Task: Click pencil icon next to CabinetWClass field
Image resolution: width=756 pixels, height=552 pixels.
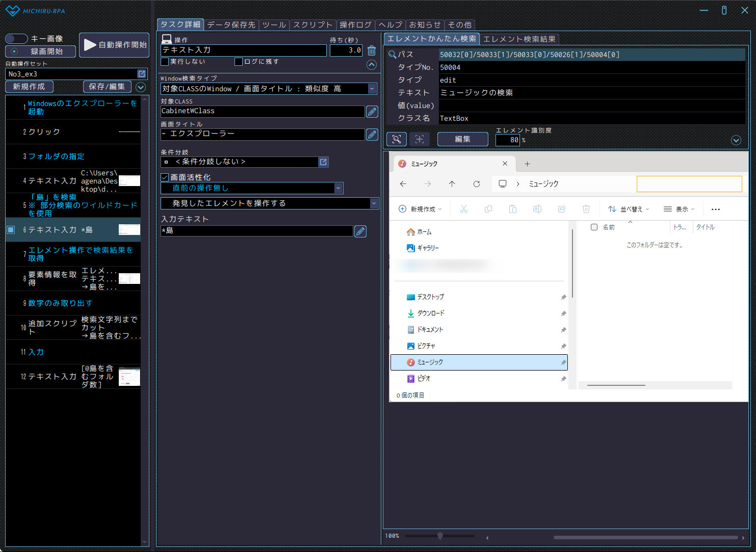Action: [x=372, y=112]
